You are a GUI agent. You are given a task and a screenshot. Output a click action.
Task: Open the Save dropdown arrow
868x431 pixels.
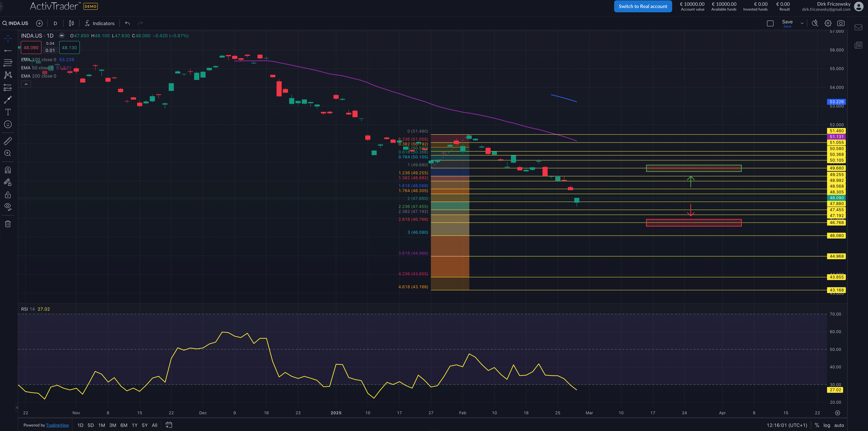pyautogui.click(x=802, y=23)
